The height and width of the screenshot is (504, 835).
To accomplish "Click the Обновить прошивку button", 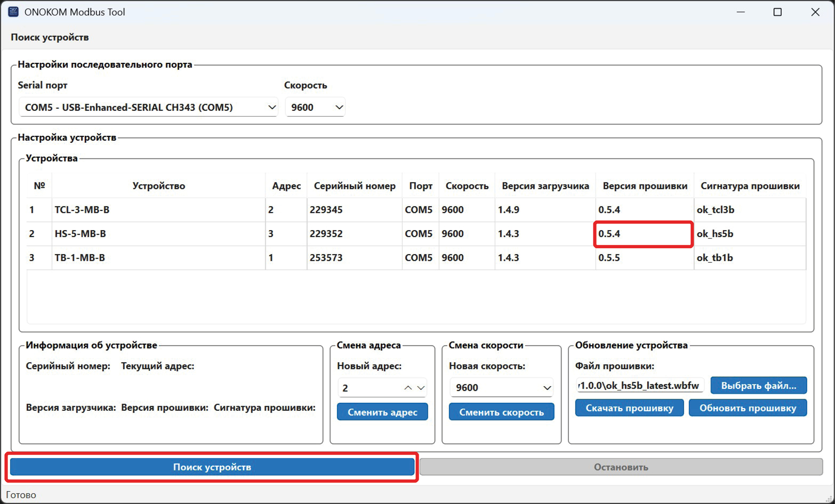I will click(748, 408).
